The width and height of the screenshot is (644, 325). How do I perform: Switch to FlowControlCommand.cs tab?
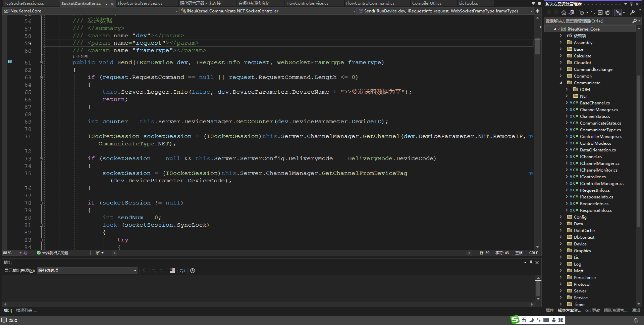(370, 3)
